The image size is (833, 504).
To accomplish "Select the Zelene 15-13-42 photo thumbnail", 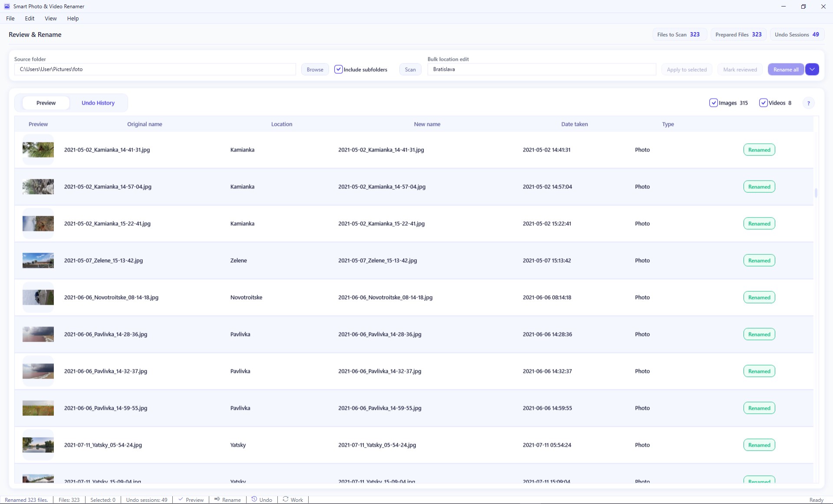I will tap(38, 260).
